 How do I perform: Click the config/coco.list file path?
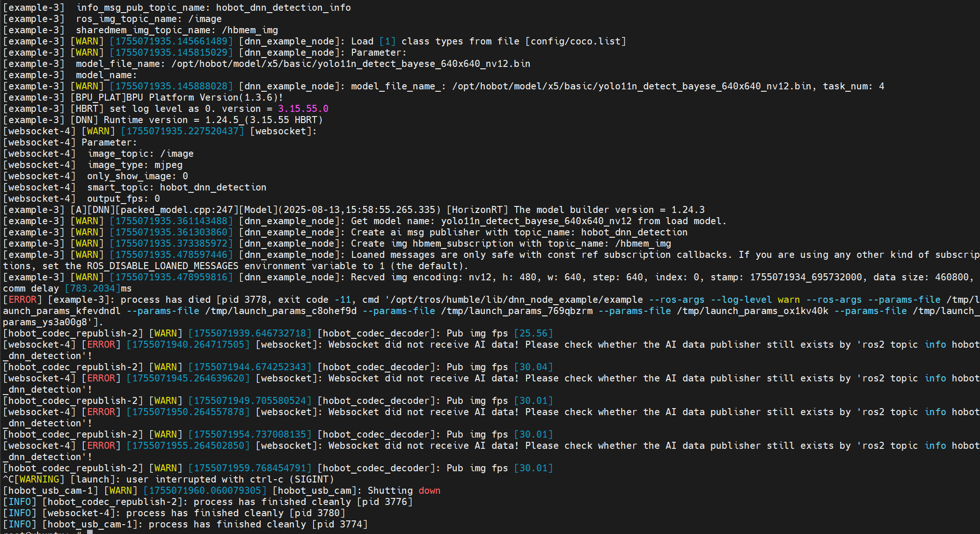click(x=575, y=41)
